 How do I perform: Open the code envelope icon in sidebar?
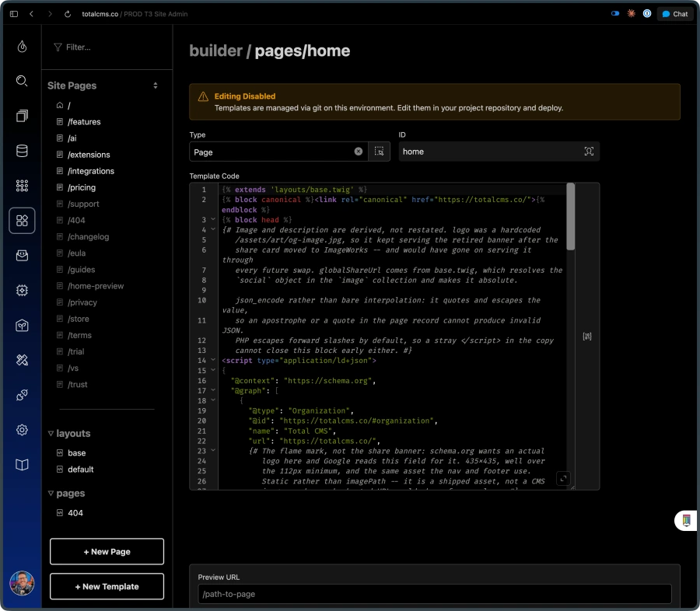[22, 255]
